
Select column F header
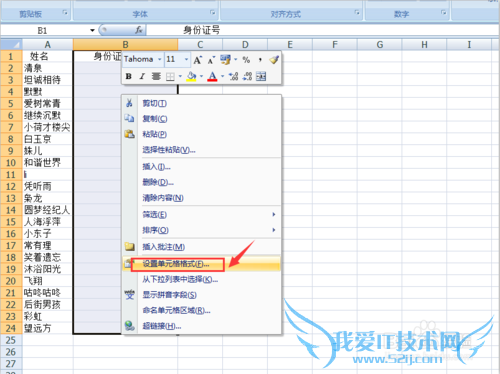click(335, 44)
